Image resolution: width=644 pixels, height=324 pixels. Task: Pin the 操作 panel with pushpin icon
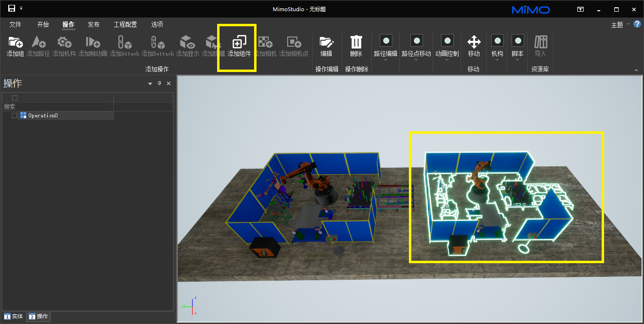point(159,84)
